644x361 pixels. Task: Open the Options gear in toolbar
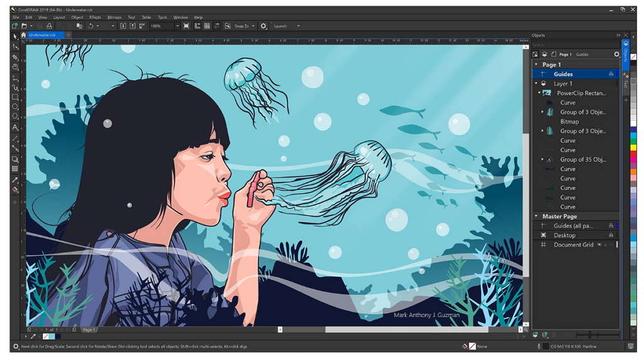tap(264, 26)
